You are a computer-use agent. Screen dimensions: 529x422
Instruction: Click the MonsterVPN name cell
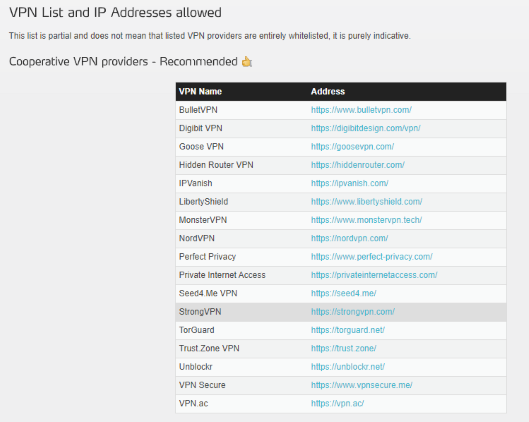pyautogui.click(x=242, y=220)
